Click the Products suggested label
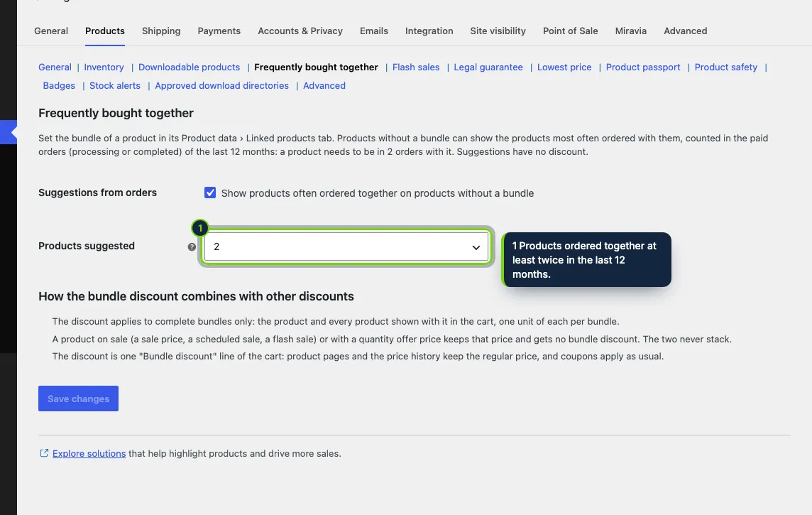 (x=87, y=246)
